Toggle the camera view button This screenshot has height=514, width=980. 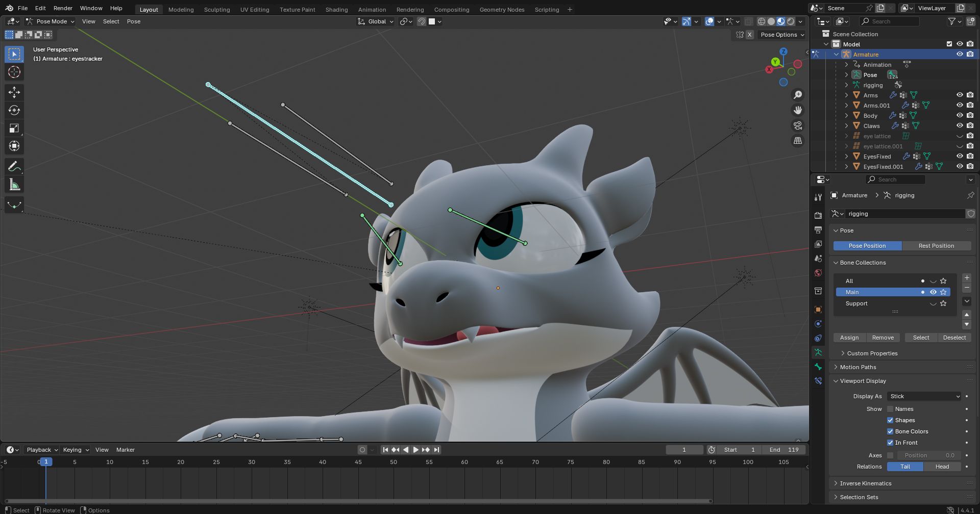[x=798, y=125]
